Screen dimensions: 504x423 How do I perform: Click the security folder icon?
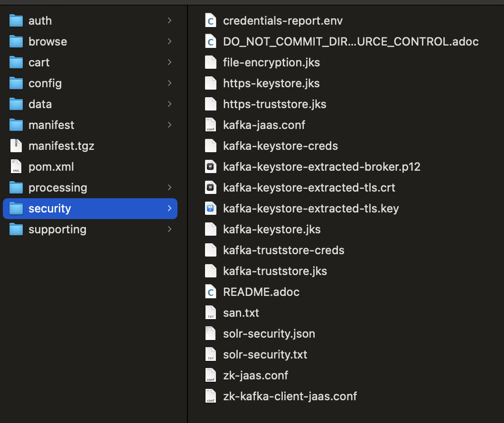click(16, 209)
